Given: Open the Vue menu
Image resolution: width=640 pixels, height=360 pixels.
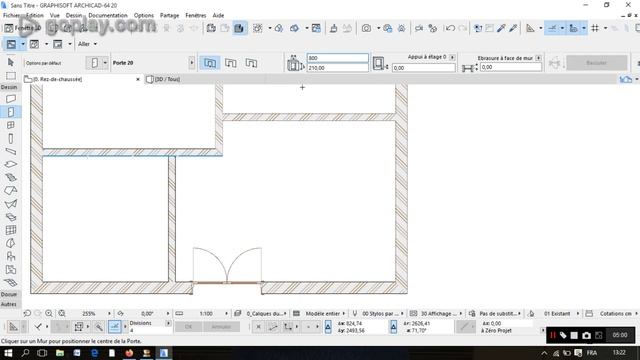Looking at the screenshot, I should 55,16.
